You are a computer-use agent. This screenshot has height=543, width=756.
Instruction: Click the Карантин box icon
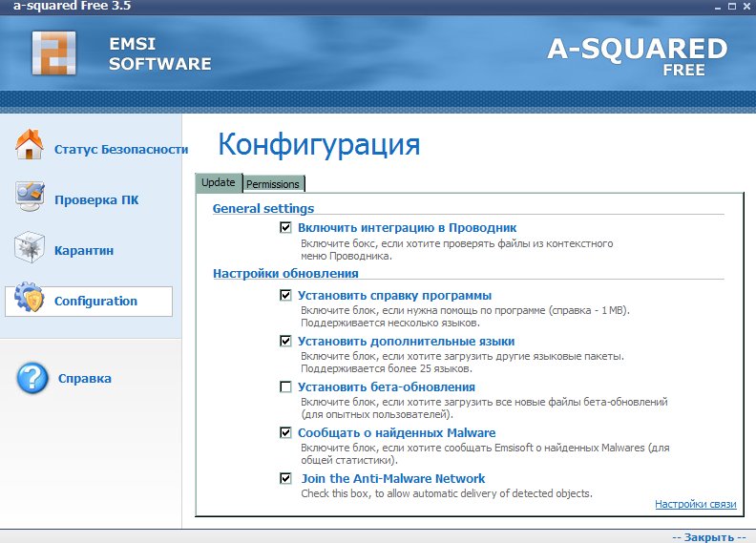tap(30, 247)
